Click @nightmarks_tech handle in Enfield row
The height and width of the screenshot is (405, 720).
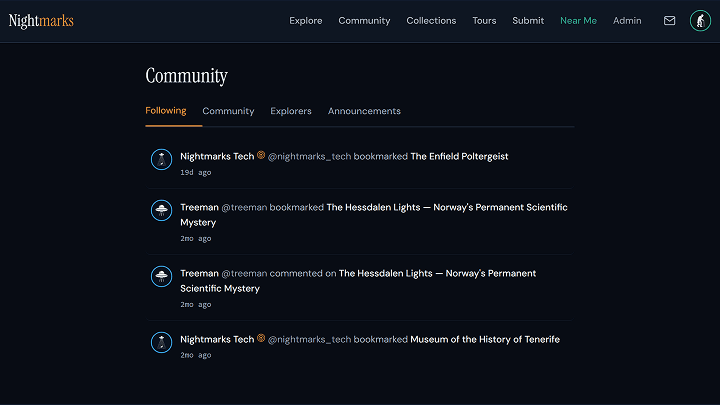click(309, 157)
